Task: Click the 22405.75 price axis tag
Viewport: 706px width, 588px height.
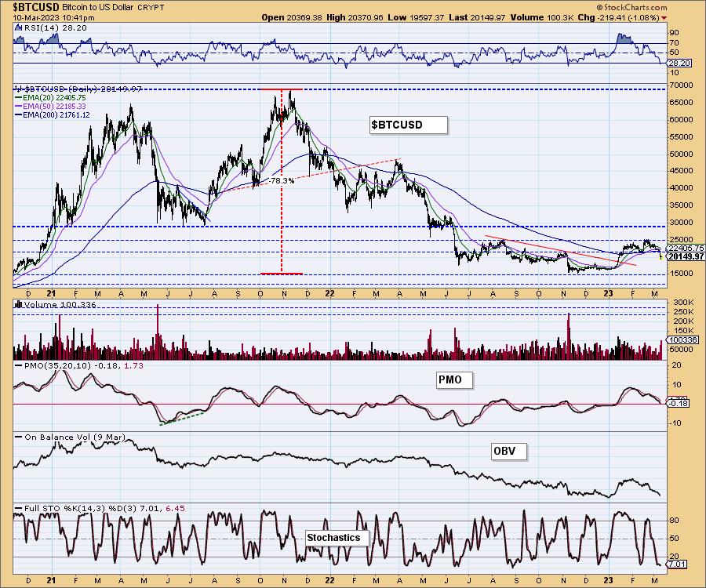Action: tap(686, 248)
